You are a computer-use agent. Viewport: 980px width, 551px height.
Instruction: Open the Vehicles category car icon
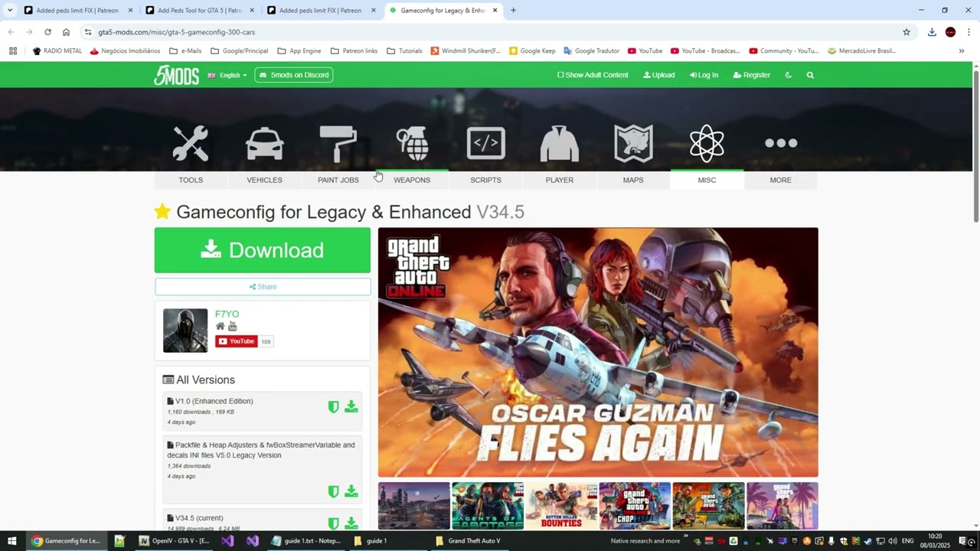pyautogui.click(x=264, y=143)
